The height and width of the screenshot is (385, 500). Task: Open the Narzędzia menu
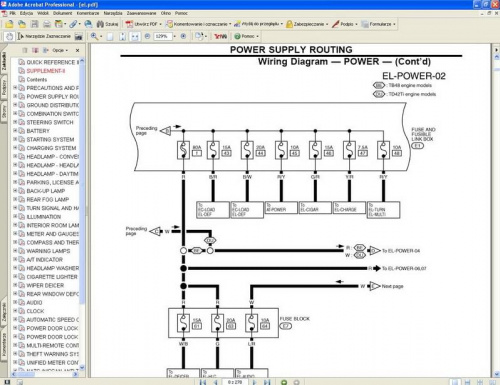(113, 13)
